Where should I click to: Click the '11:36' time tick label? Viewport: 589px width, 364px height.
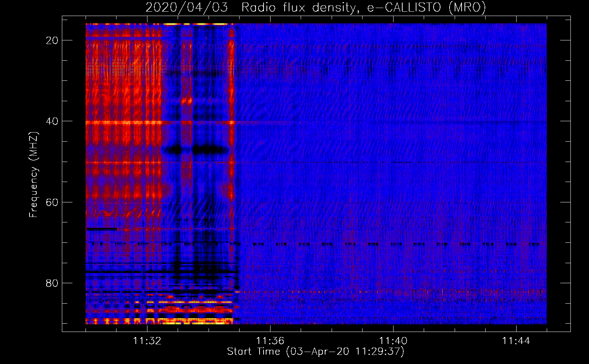point(270,341)
